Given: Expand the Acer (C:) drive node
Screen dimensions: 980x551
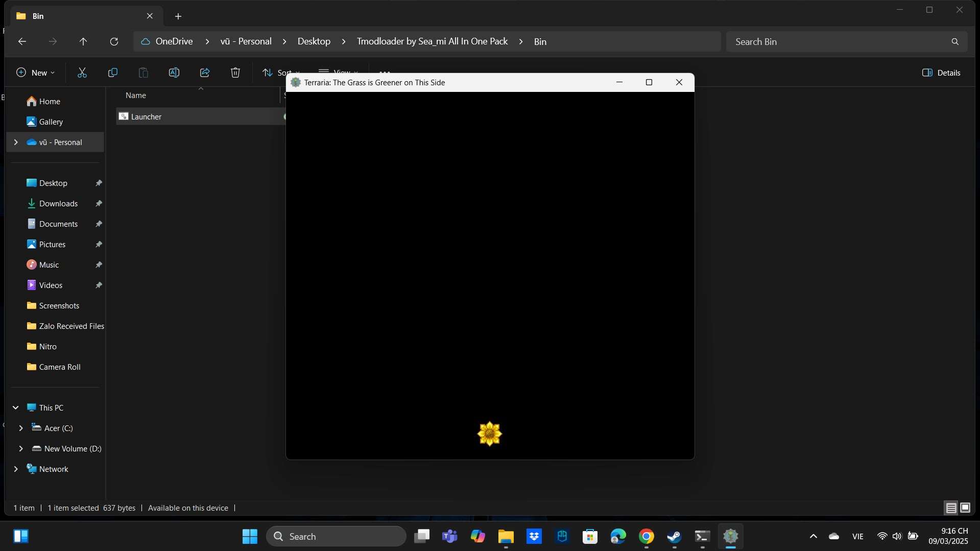Looking at the screenshot, I should point(21,428).
